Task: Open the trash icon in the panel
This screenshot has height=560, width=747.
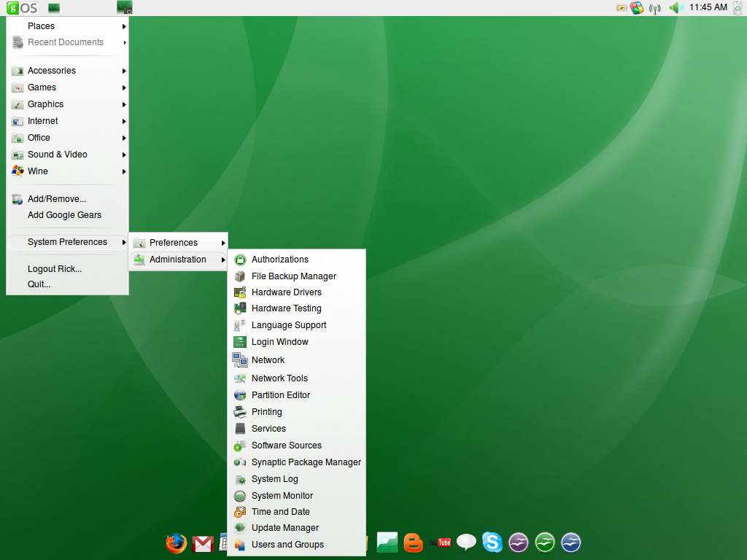Action: click(738, 7)
